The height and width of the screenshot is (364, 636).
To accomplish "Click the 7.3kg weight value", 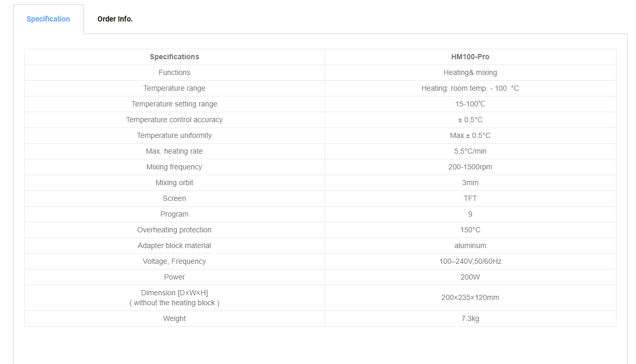I will click(x=470, y=318).
